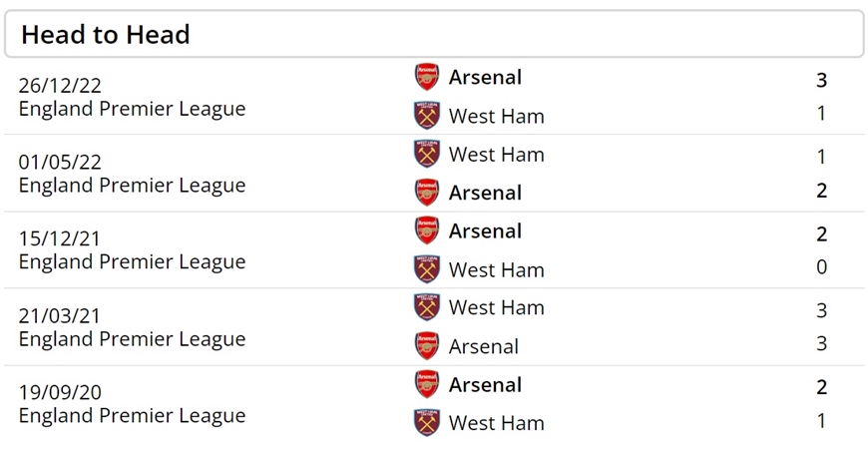Select Arsenal name in 19/09/20 fixture
This screenshot has height=450, width=868.
point(485,385)
